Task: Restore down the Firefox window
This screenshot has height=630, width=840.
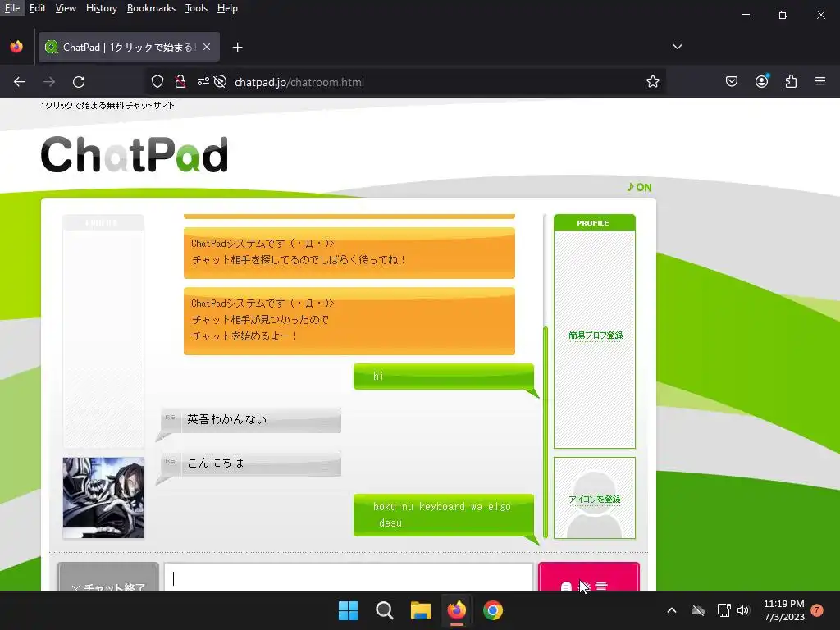Action: [783, 15]
